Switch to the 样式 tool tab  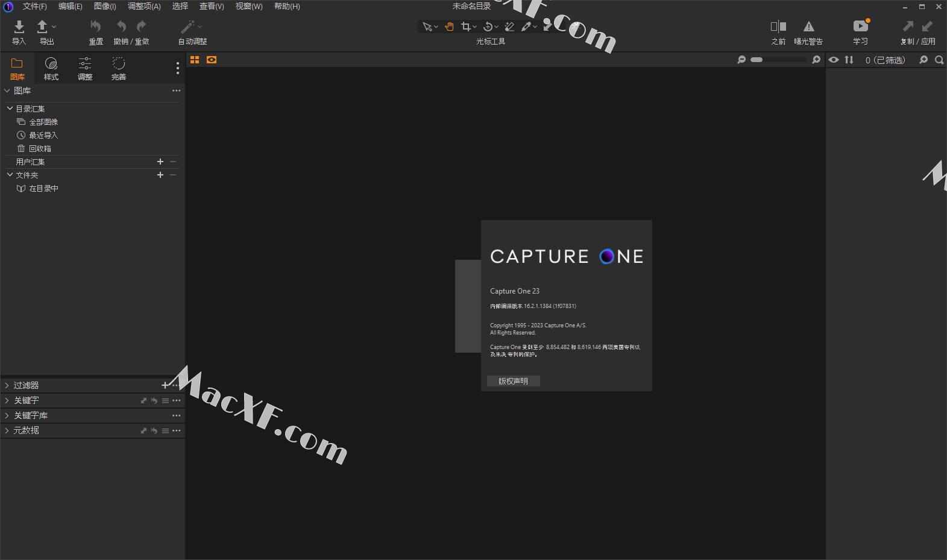click(51, 69)
